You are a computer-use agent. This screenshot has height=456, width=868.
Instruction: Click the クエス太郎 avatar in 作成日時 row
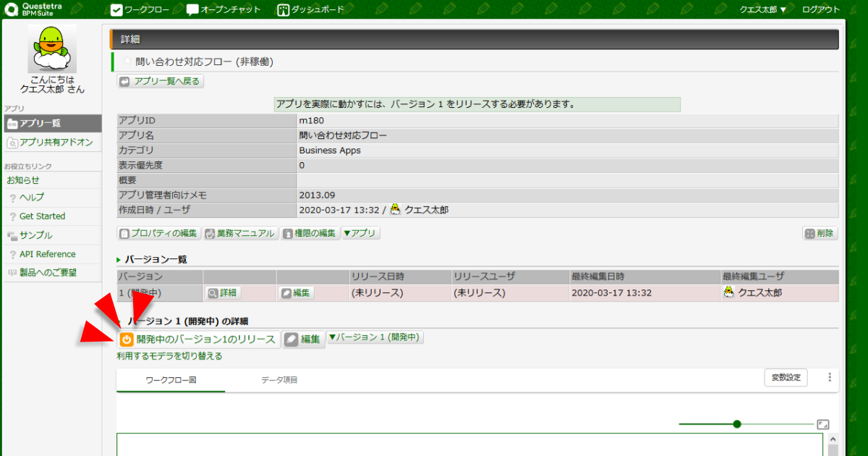click(395, 210)
